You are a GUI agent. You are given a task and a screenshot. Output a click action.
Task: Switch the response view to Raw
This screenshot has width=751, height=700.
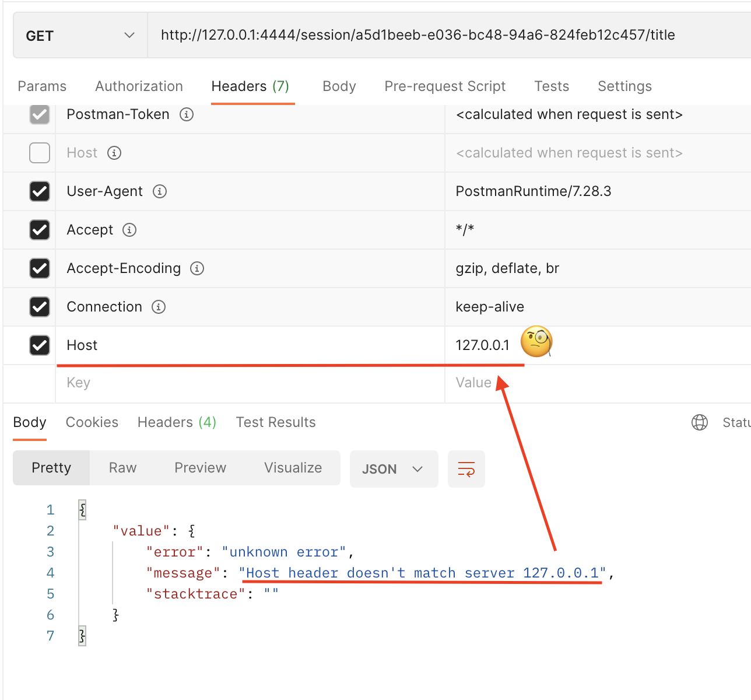122,467
